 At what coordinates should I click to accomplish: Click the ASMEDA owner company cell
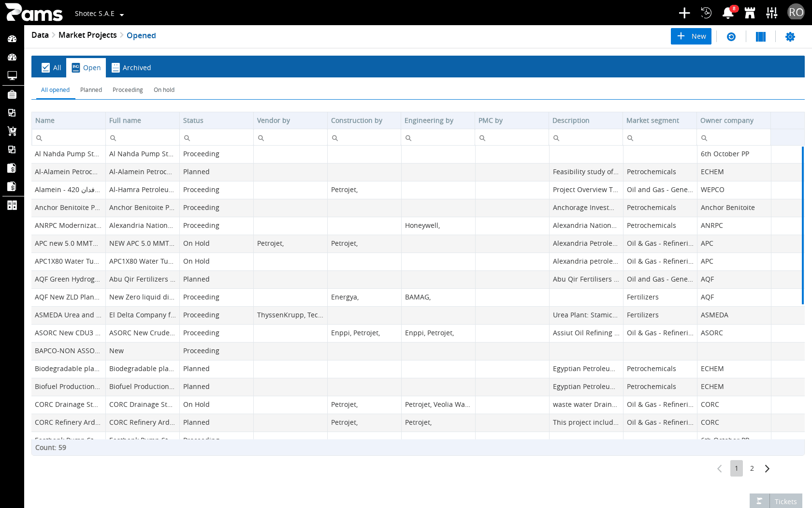734,315
